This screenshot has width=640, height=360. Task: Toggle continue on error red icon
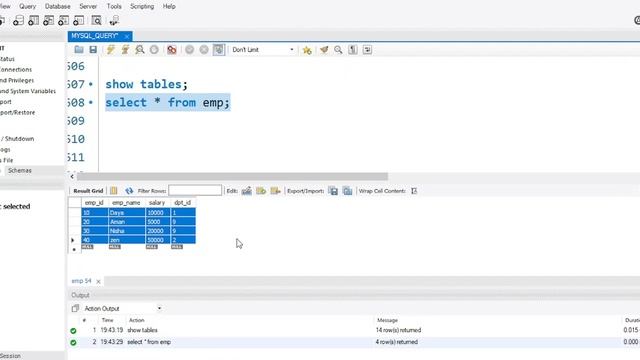click(172, 50)
